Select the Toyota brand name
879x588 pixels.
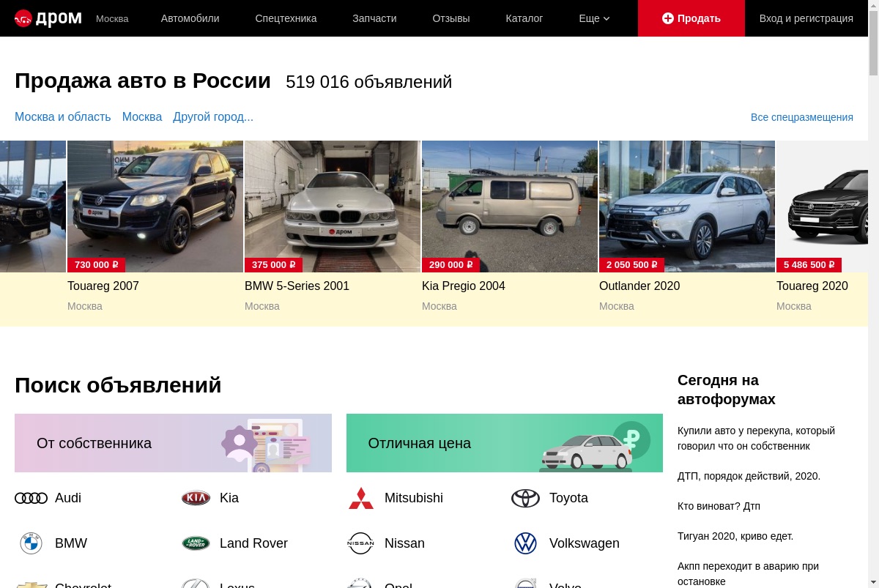click(x=568, y=498)
